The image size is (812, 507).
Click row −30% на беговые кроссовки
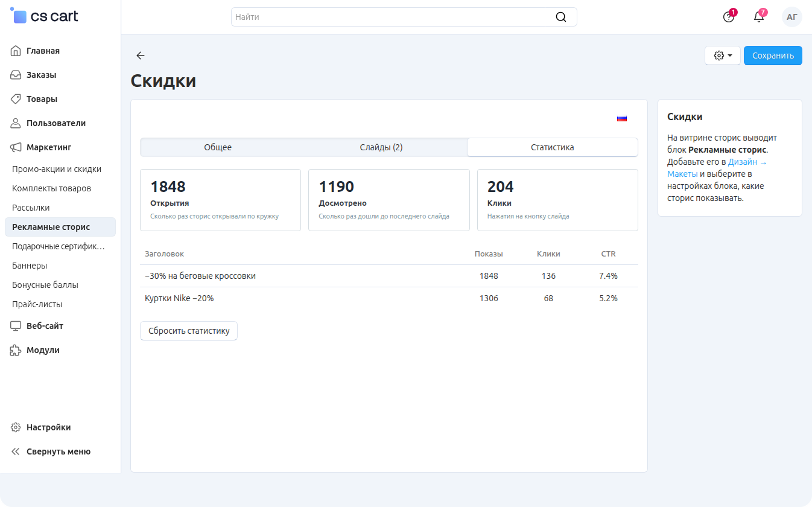[389, 276]
